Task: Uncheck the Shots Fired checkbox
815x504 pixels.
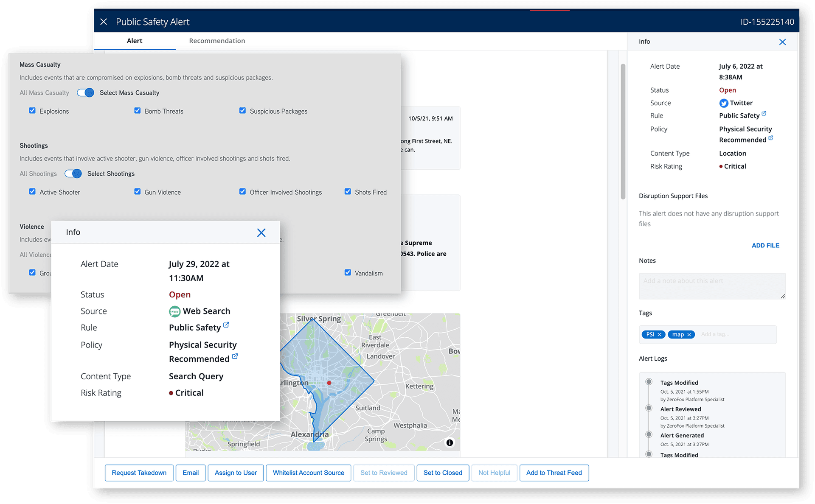Action: coord(348,192)
